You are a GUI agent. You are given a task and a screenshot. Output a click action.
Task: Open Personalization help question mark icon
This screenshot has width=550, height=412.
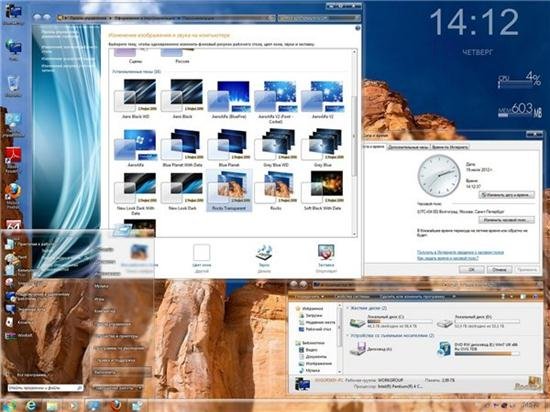tap(357, 28)
